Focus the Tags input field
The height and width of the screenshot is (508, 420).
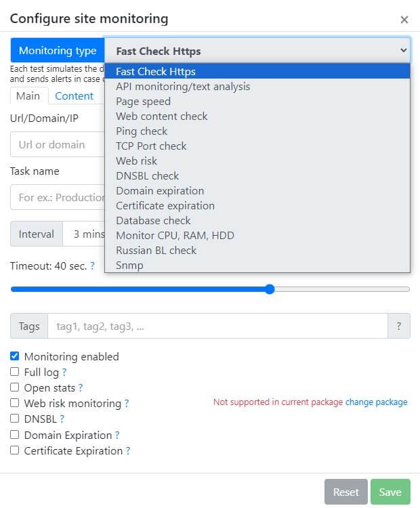point(217,326)
